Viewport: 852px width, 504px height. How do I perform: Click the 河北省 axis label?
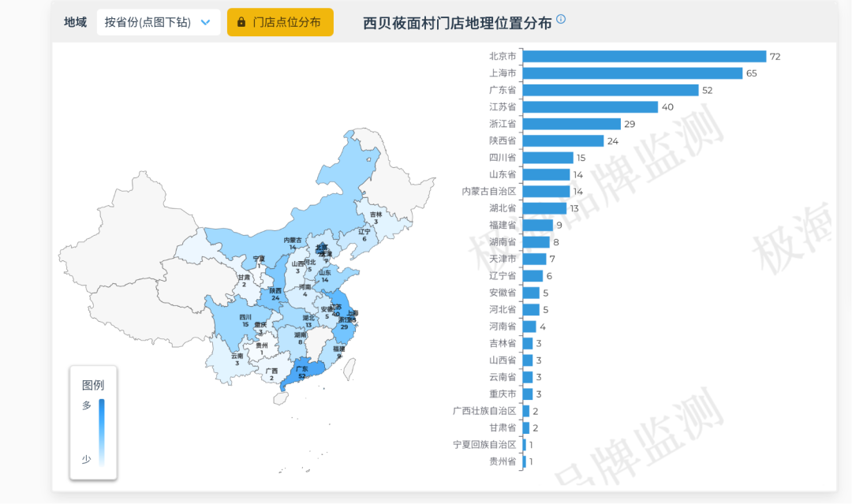(503, 309)
